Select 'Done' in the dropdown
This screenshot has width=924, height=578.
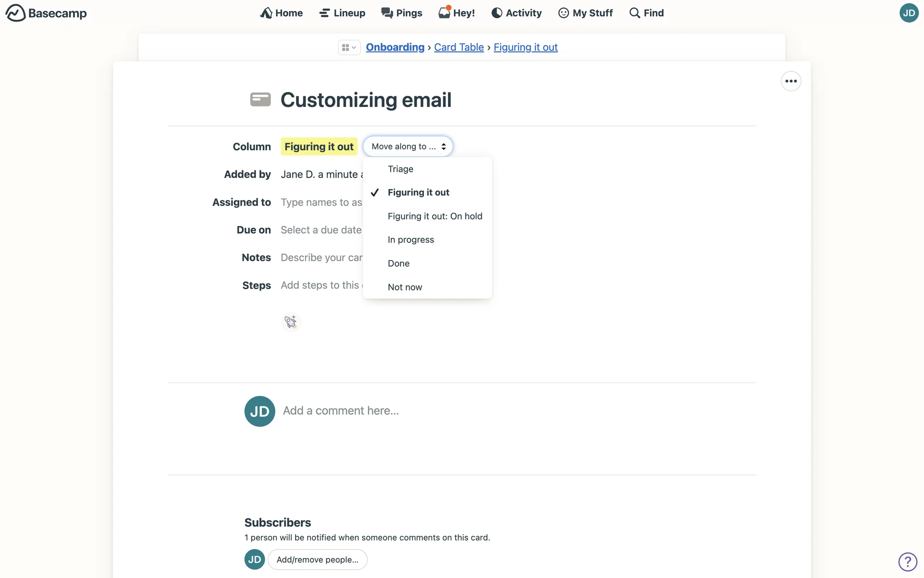[398, 263]
